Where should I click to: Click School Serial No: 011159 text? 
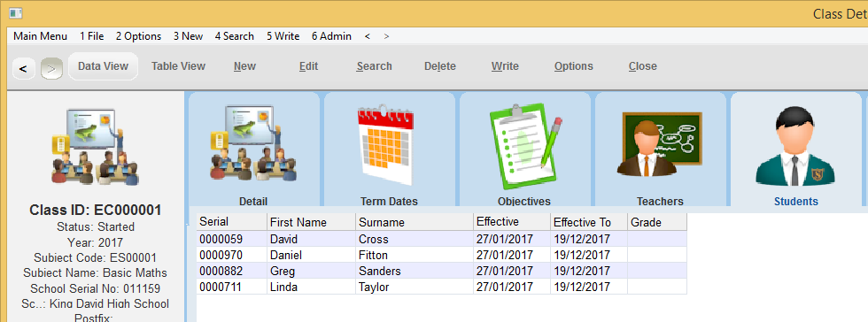[x=96, y=288]
